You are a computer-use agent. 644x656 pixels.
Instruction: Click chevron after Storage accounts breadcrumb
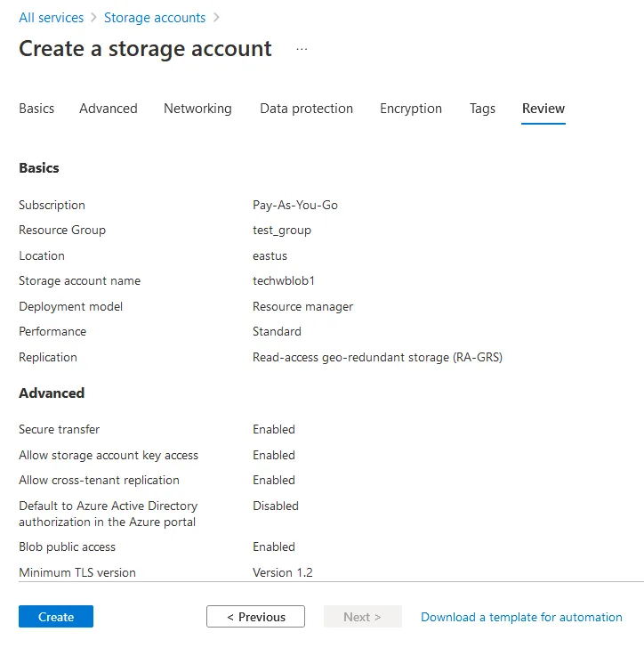pos(216,18)
